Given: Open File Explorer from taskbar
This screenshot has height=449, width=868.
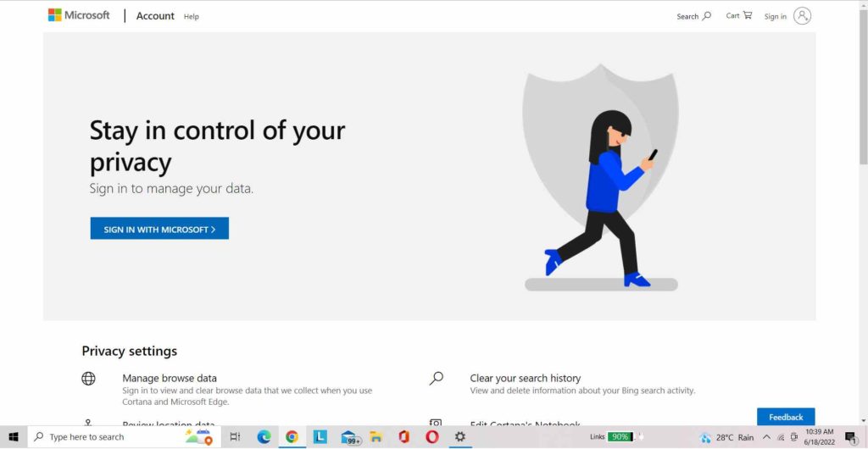Looking at the screenshot, I should click(x=376, y=437).
